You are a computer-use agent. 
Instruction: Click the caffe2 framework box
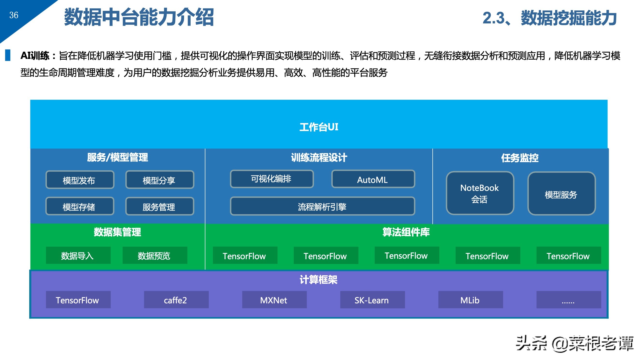click(176, 300)
